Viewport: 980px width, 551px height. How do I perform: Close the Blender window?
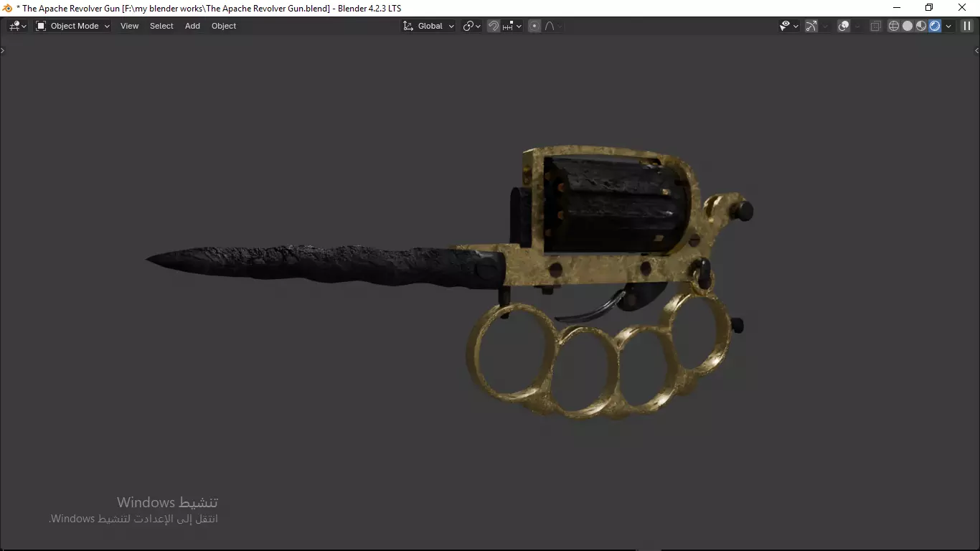click(962, 8)
